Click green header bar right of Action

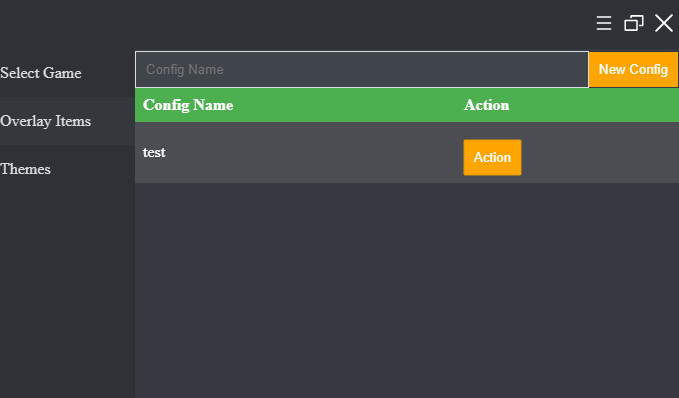pos(594,105)
